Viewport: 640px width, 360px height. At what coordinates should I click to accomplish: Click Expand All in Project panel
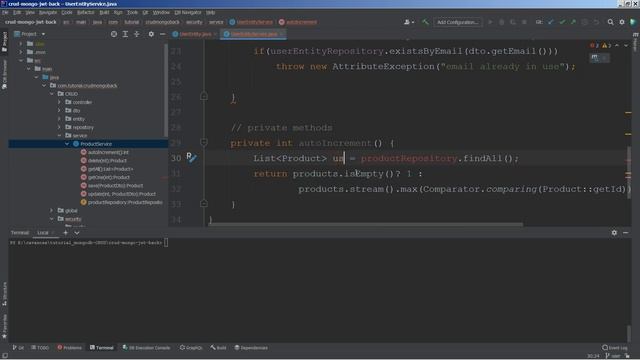(125, 34)
